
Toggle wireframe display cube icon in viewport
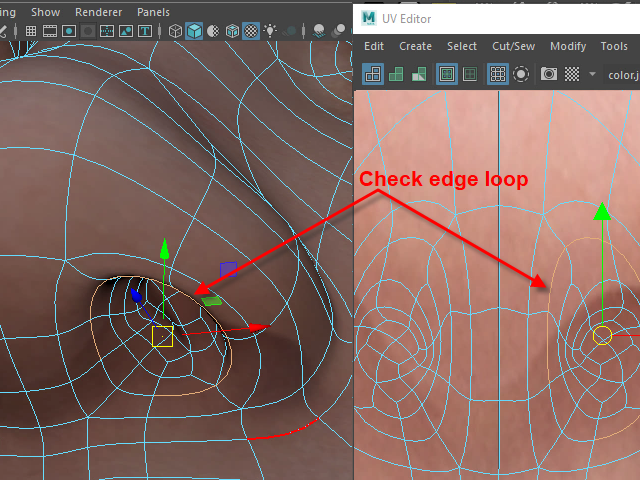(176, 31)
